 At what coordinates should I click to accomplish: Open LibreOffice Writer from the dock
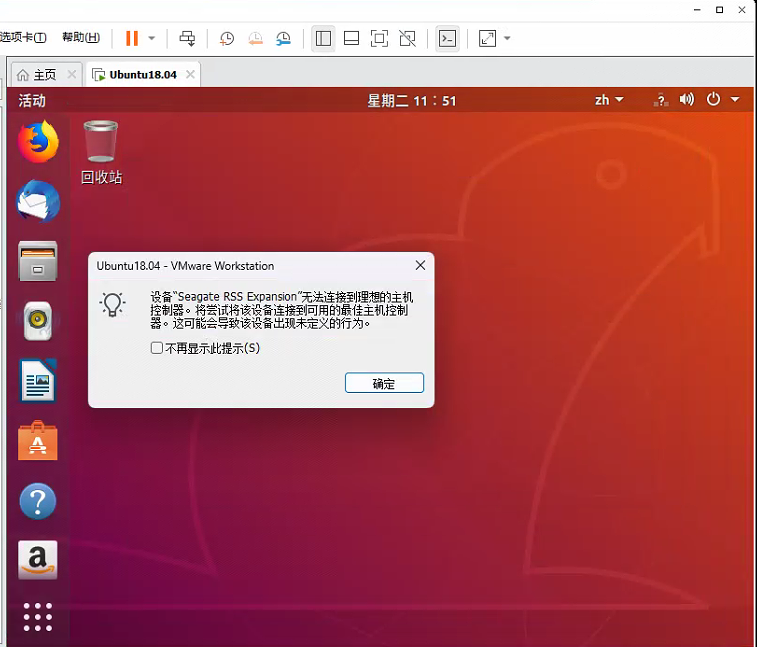point(38,380)
